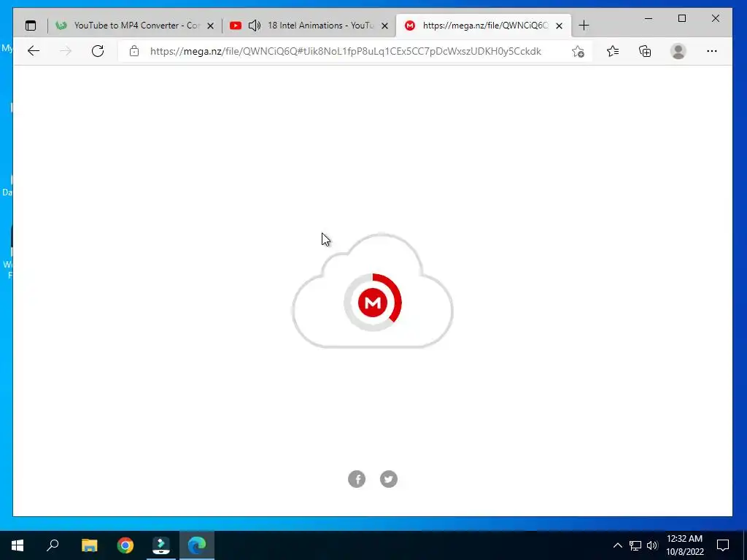Open Windows taskbar search

[53, 545]
